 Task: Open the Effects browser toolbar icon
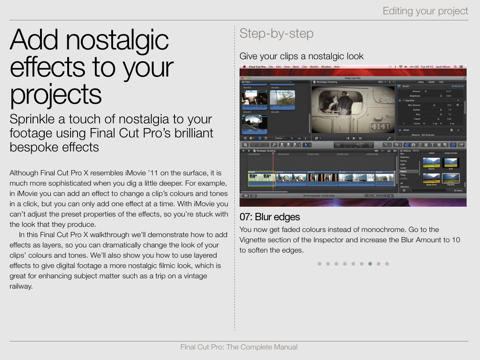(x=407, y=145)
